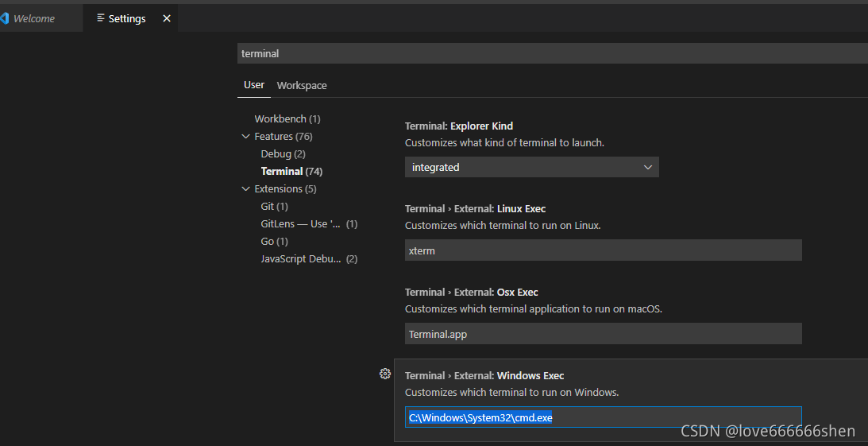The image size is (868, 446).
Task: Switch to Workspace settings scope
Action: [x=302, y=85]
